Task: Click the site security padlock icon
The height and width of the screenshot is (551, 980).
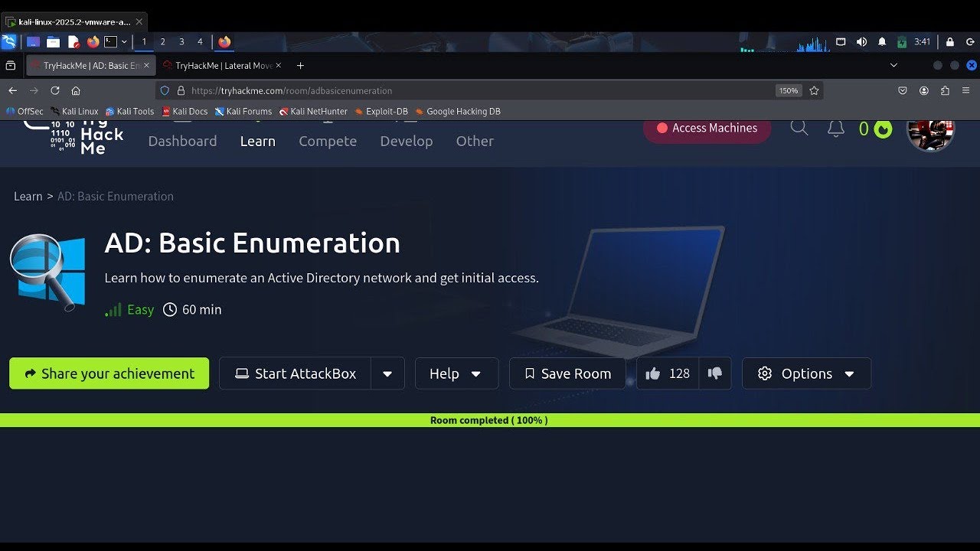Action: point(181,90)
